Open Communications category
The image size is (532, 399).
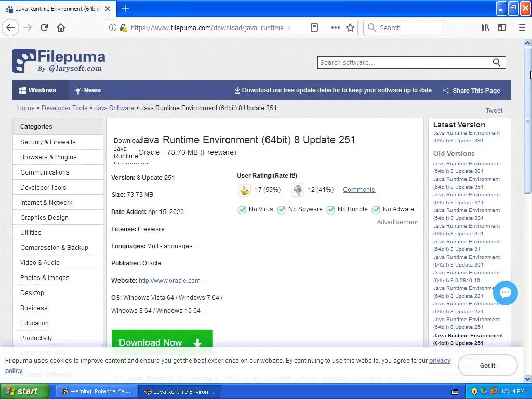pyautogui.click(x=58, y=172)
